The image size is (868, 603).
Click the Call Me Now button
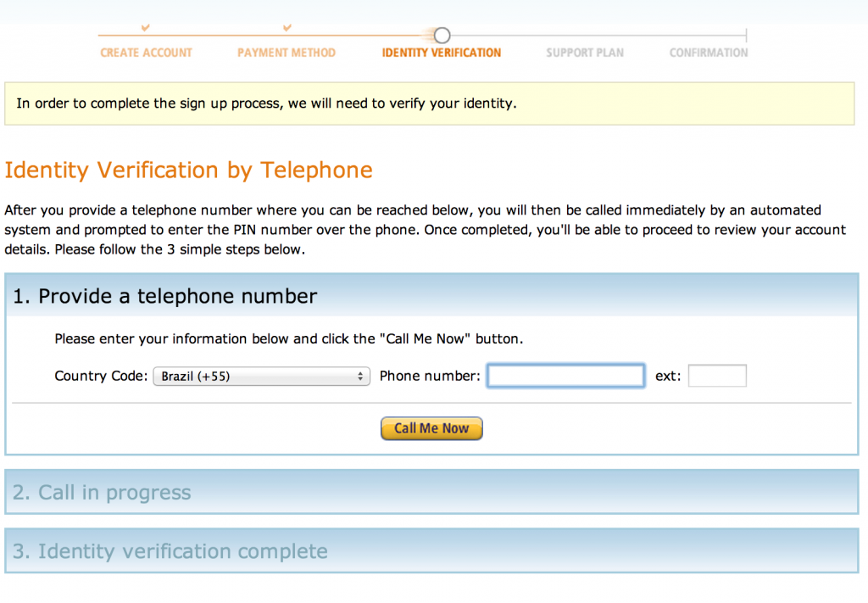click(431, 428)
